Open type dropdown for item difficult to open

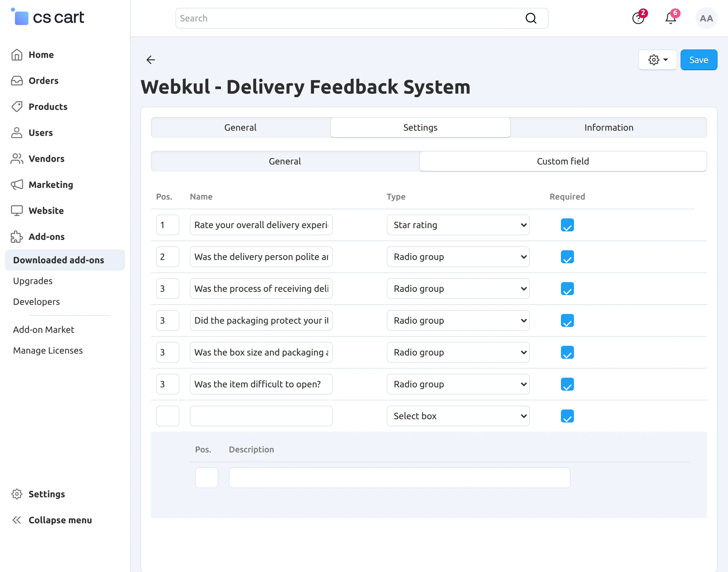point(458,384)
